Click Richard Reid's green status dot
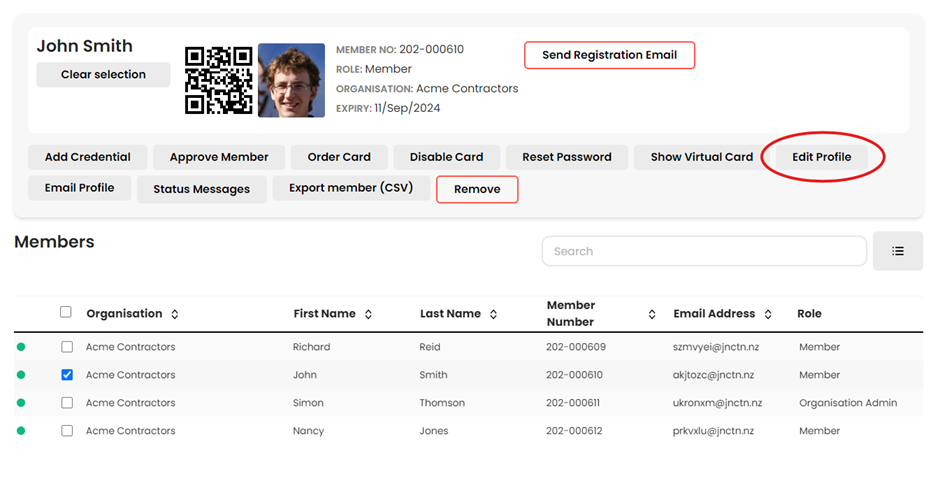 (x=21, y=347)
